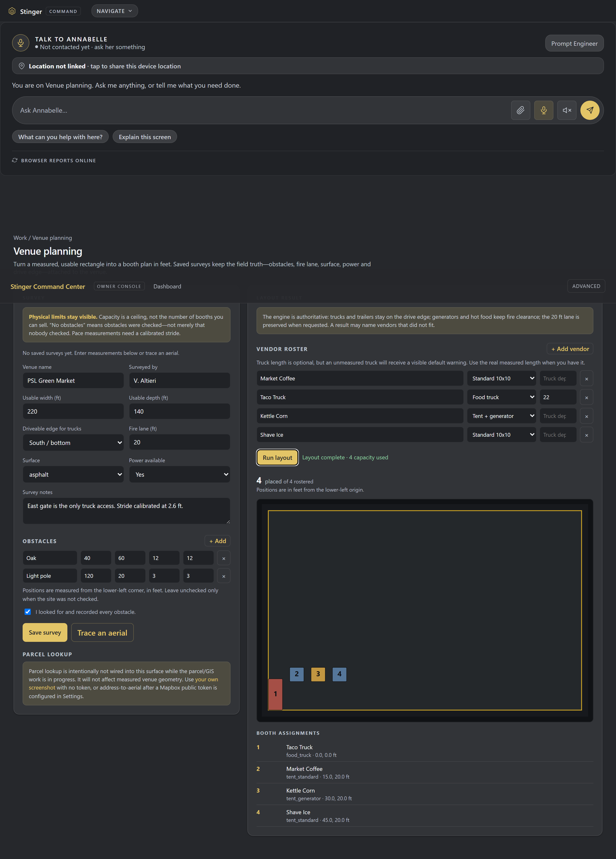The height and width of the screenshot is (859, 616).
Task: Click the Owner Console badge
Action: tap(119, 286)
